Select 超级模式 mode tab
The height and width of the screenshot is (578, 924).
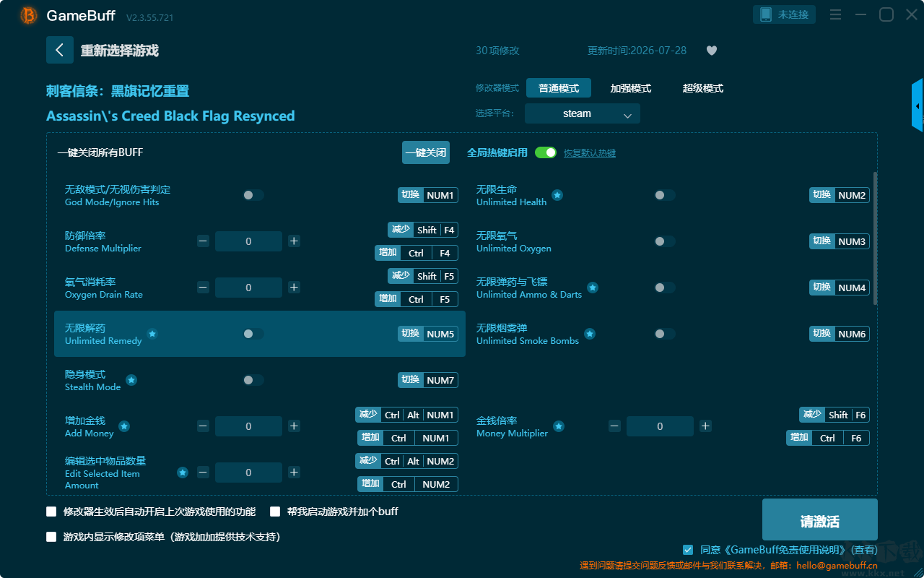point(703,88)
